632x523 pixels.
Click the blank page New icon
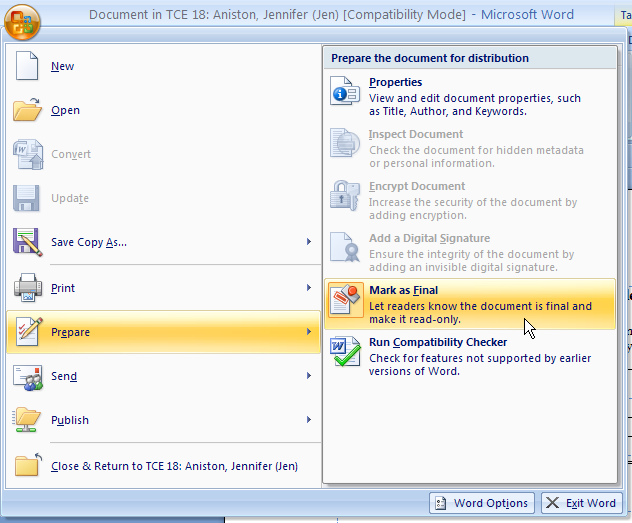pyautogui.click(x=27, y=66)
